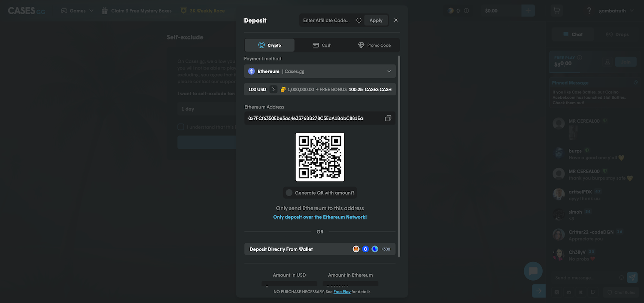Open the help question mark

tap(589, 11)
